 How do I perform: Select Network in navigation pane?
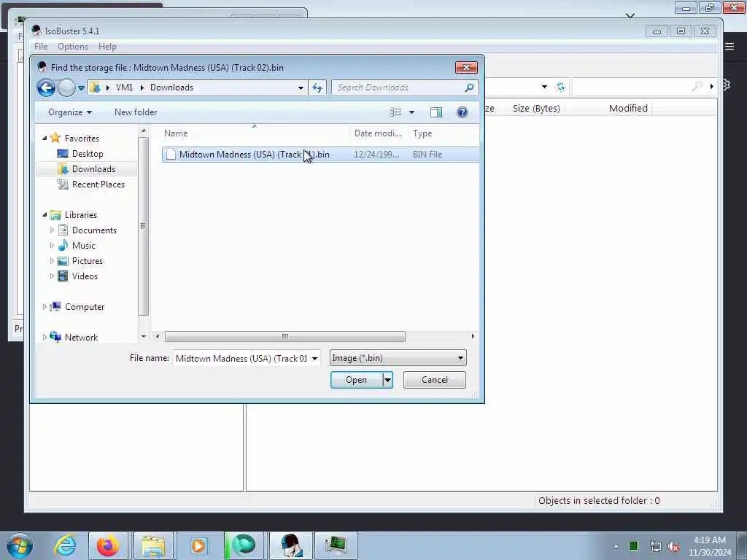coord(81,337)
